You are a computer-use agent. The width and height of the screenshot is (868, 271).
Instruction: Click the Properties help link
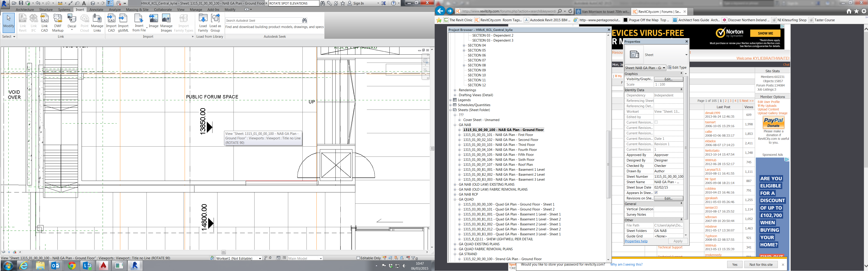636,241
